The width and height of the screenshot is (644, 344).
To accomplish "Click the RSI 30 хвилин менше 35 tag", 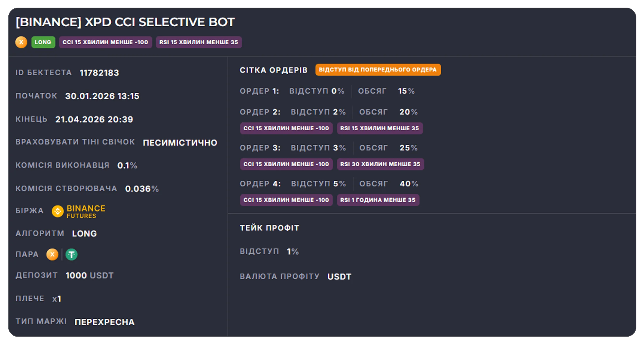I will 380,164.
